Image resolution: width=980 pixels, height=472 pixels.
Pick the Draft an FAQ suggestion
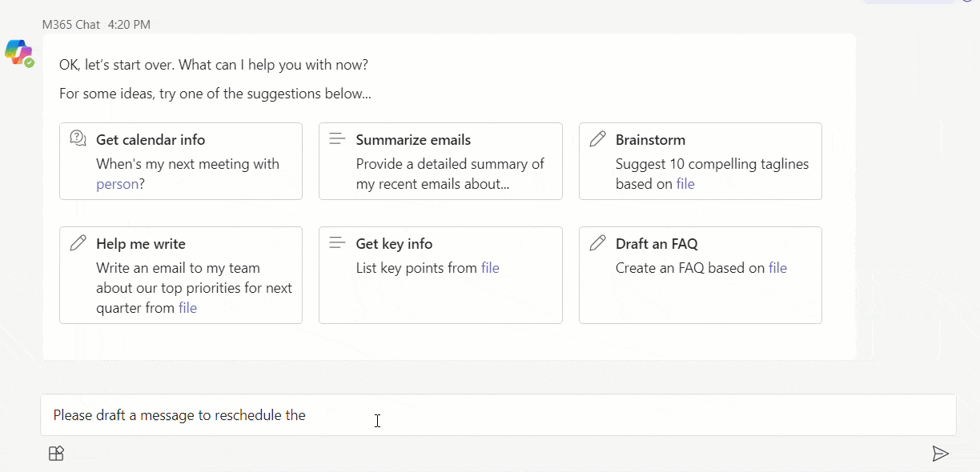point(701,275)
